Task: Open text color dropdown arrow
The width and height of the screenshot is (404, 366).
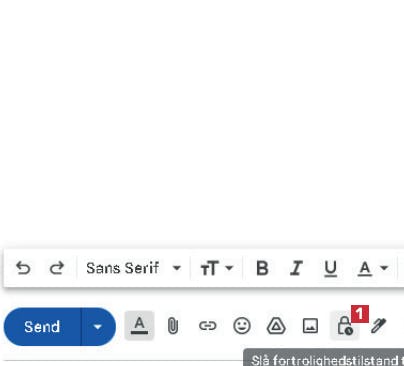Action: coord(384,268)
